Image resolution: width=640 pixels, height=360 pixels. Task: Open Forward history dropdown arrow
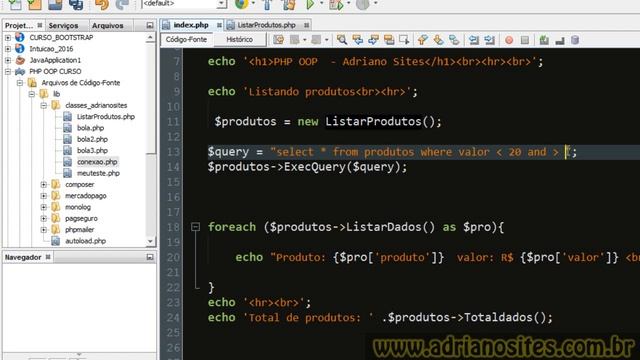(327, 40)
